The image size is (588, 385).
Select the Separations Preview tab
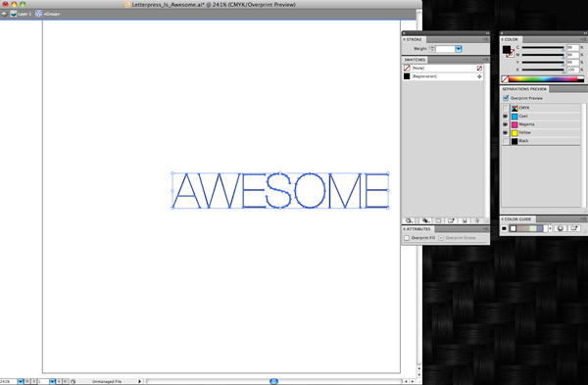pyautogui.click(x=524, y=89)
